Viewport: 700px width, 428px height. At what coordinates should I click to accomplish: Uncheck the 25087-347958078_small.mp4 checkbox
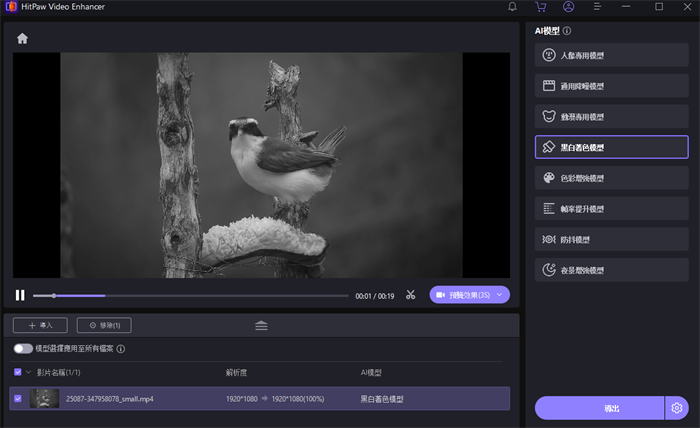pos(17,398)
